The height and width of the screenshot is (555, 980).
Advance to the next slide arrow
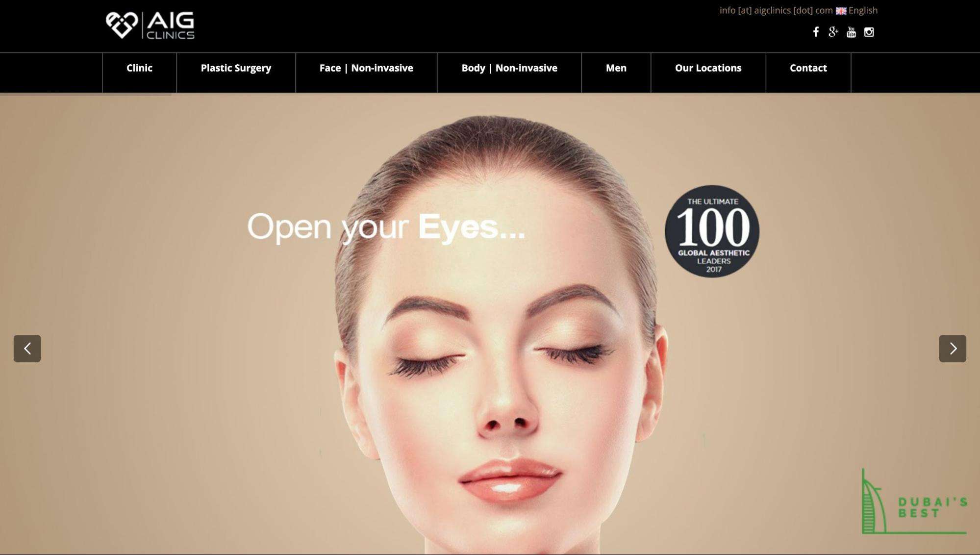(953, 349)
